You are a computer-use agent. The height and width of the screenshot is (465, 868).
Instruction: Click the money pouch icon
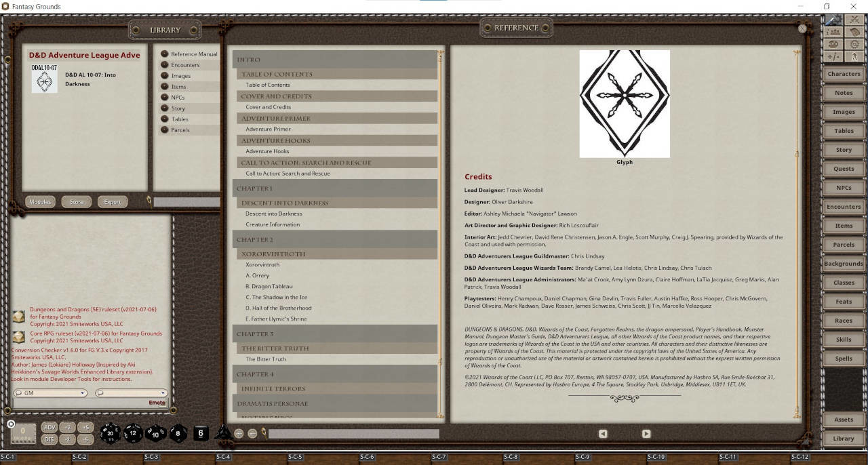[855, 32]
